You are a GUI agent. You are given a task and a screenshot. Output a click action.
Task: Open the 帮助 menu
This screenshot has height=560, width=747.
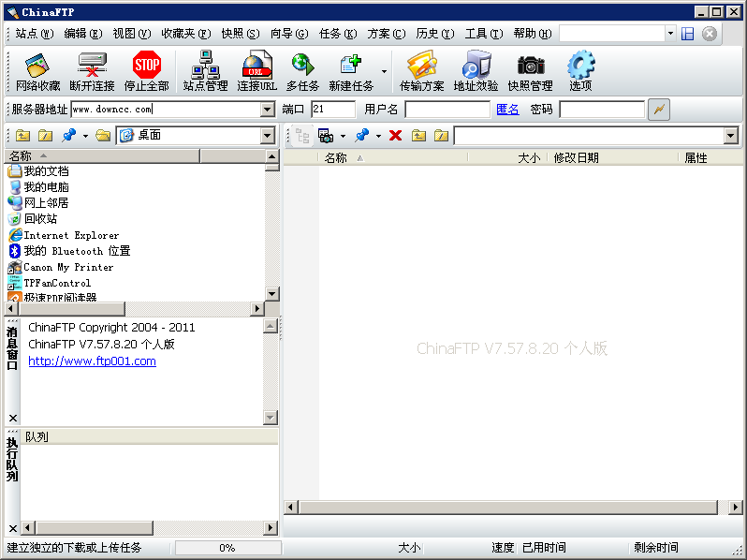pyautogui.click(x=533, y=34)
